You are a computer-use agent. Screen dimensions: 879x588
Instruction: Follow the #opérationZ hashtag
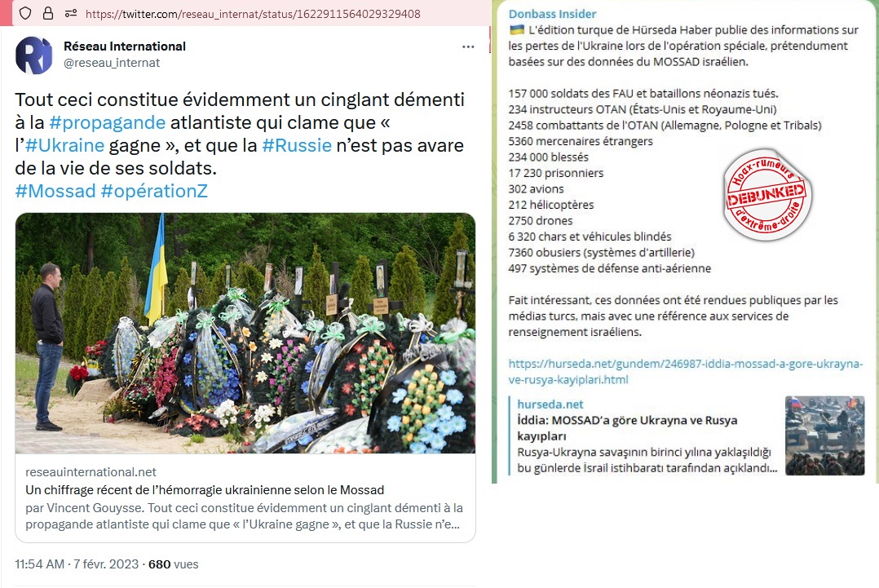tap(154, 191)
